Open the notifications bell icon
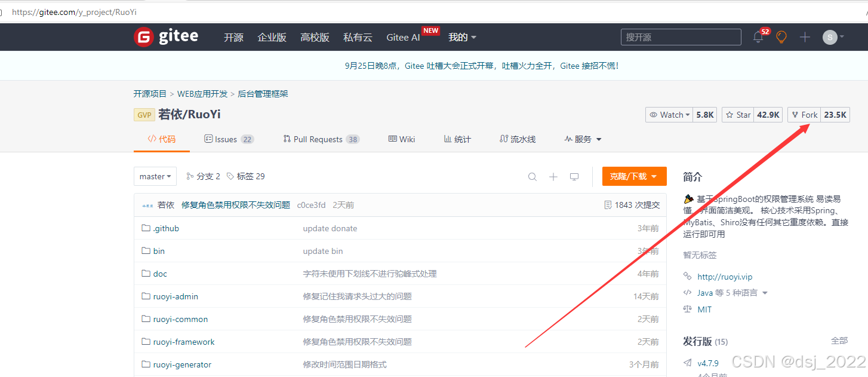 click(758, 37)
